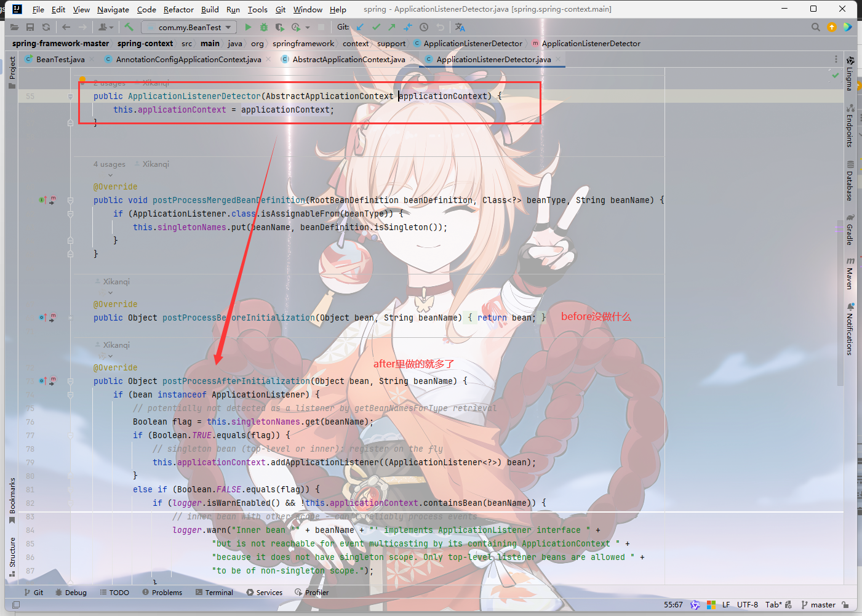Click the Reload from disk icon
862x616 pixels.
pyautogui.click(x=46, y=27)
